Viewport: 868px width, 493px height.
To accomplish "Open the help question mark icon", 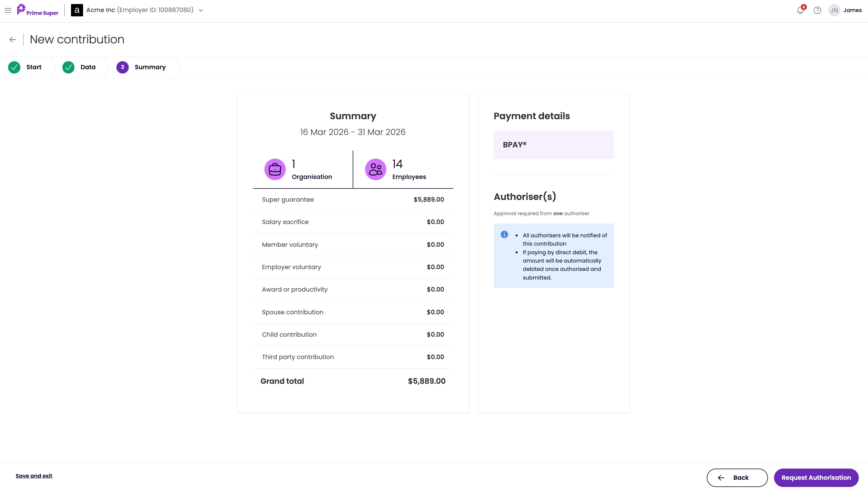I will click(x=817, y=10).
